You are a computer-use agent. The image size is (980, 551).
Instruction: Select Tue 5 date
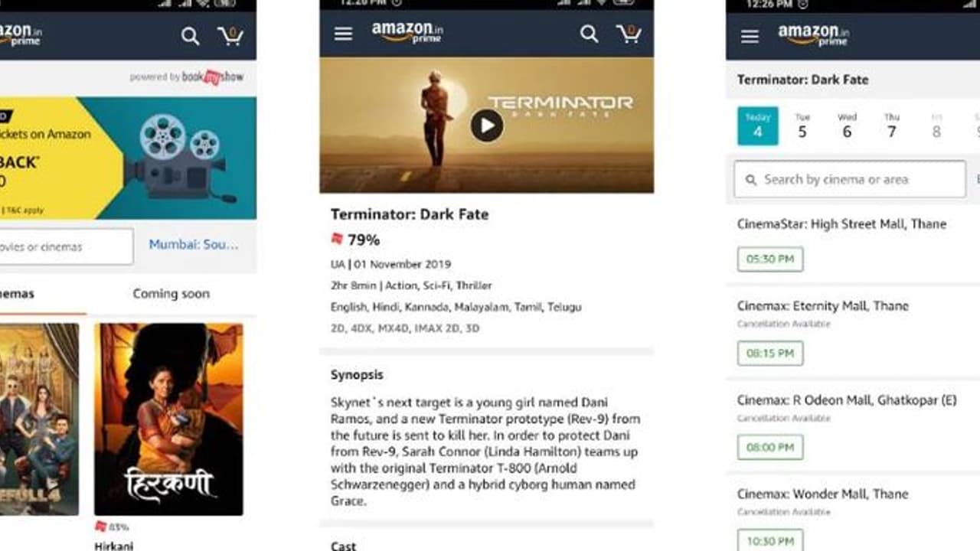[802, 126]
